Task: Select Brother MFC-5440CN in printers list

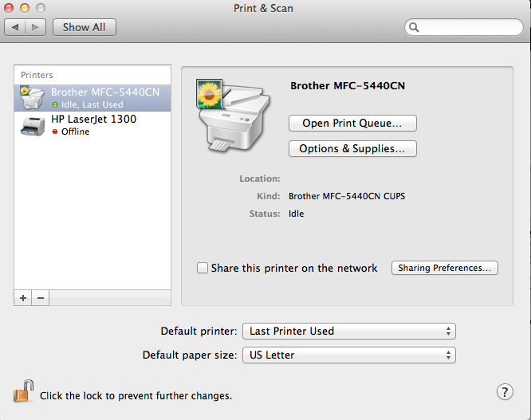Action: click(x=92, y=98)
